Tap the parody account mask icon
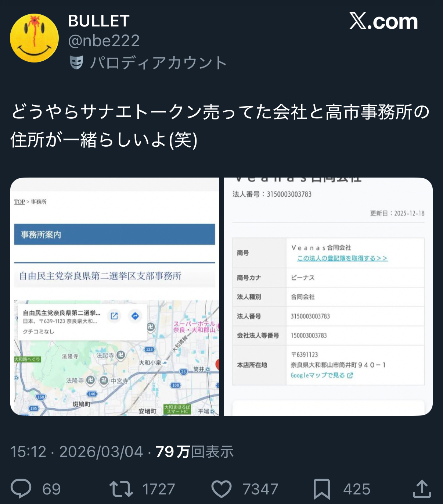443x504 pixels. pyautogui.click(x=76, y=62)
